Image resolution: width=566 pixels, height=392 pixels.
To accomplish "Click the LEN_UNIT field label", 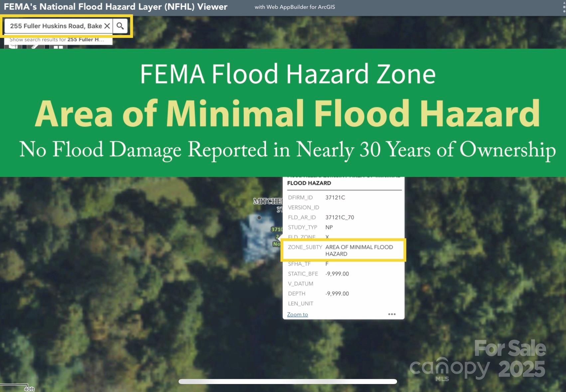I will tap(300, 304).
